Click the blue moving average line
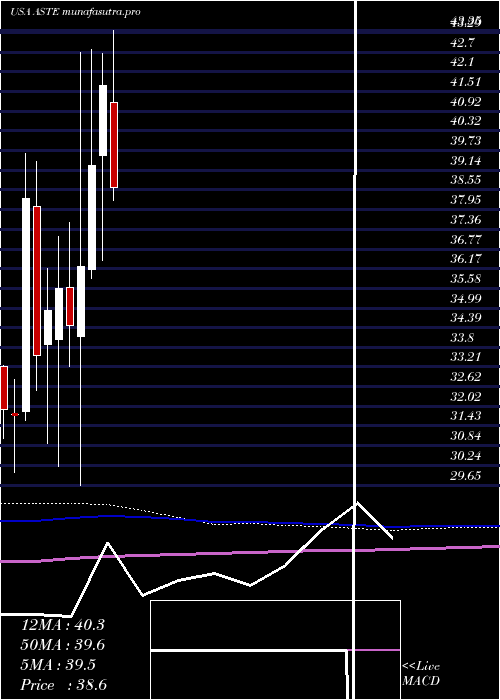This screenshot has width=500, height=700. coord(250,521)
